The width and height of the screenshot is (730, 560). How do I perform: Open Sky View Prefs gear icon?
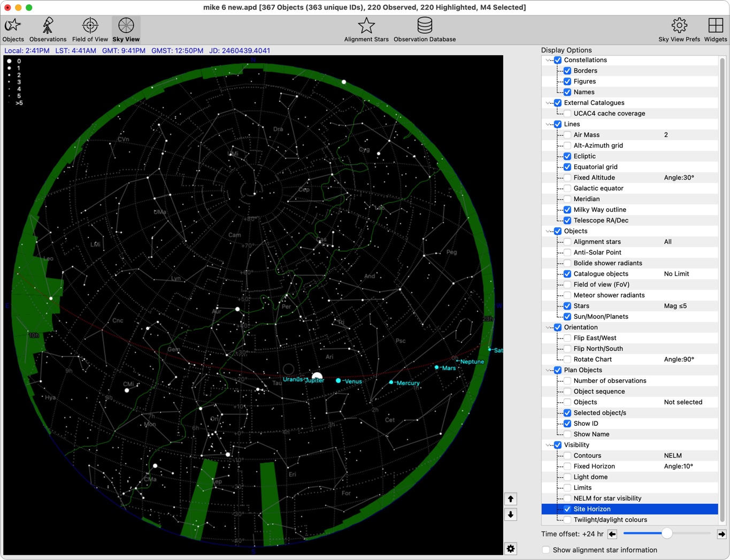pos(679,30)
